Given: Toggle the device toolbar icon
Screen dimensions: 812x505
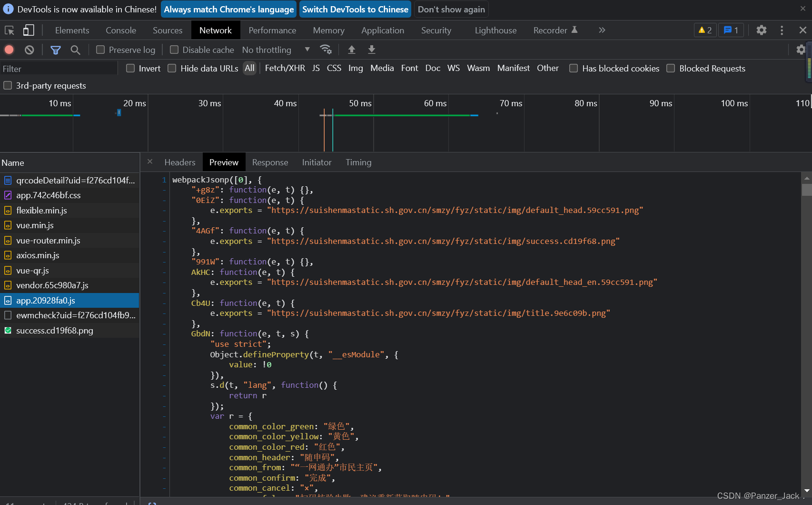Looking at the screenshot, I should [29, 30].
